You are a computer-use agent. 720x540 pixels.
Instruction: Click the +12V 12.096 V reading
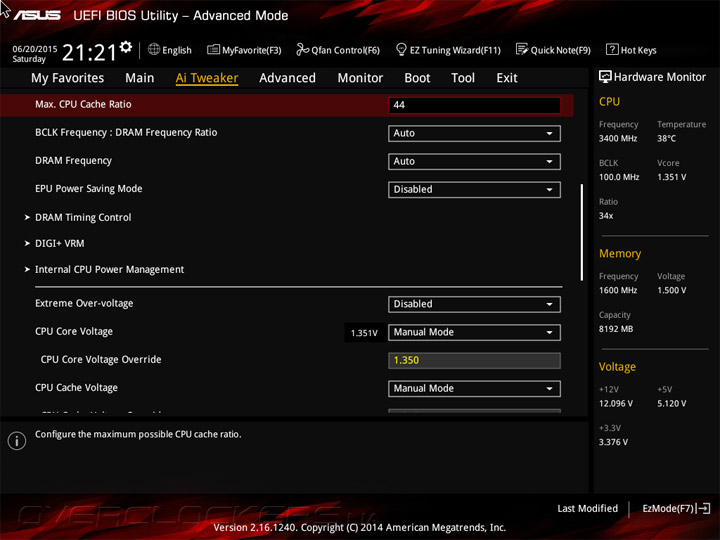tap(616, 404)
